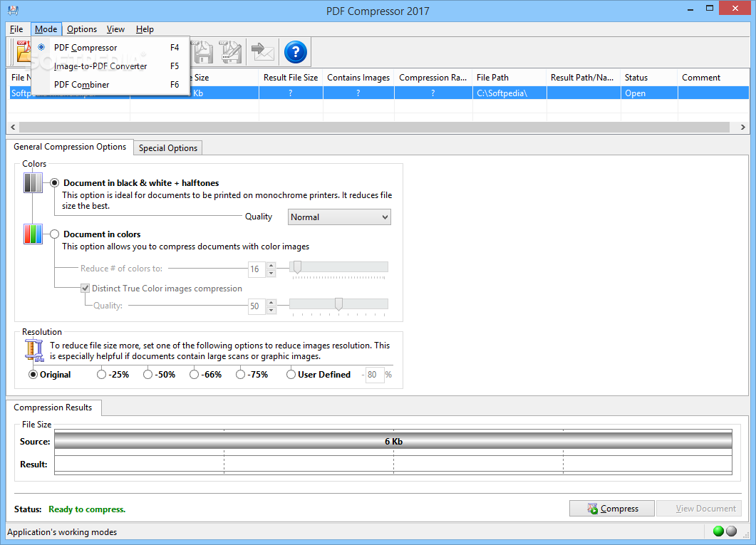Screen dimensions: 756x545
Task: Click the gray status light in the status bar
Action: (x=731, y=531)
